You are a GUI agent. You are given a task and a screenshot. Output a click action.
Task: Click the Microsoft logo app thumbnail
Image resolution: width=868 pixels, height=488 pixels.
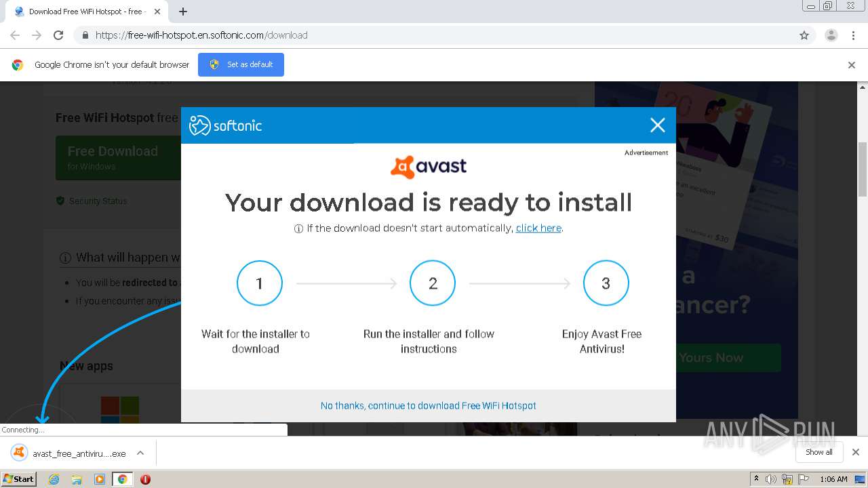[x=120, y=409]
